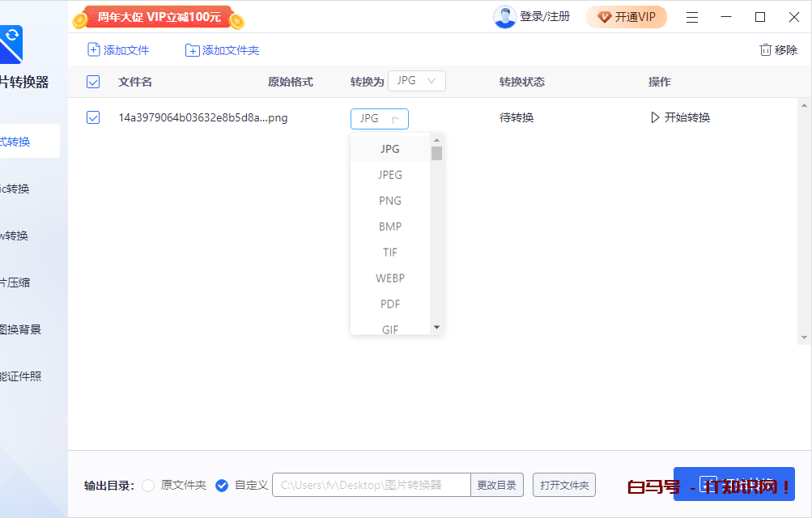Click the VIP diamond icon
Image resolution: width=812 pixels, height=518 pixels.
coord(605,17)
